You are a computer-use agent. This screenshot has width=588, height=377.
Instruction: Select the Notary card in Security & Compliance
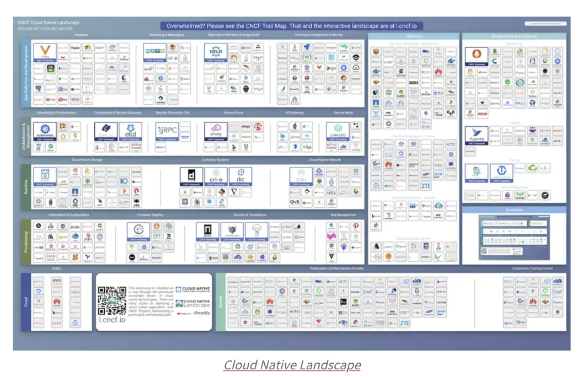point(207,232)
